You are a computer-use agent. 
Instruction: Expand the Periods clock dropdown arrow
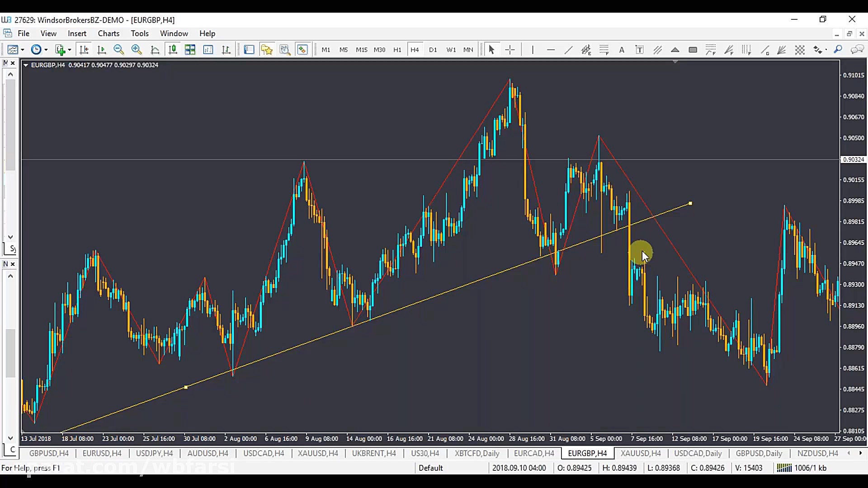point(46,50)
